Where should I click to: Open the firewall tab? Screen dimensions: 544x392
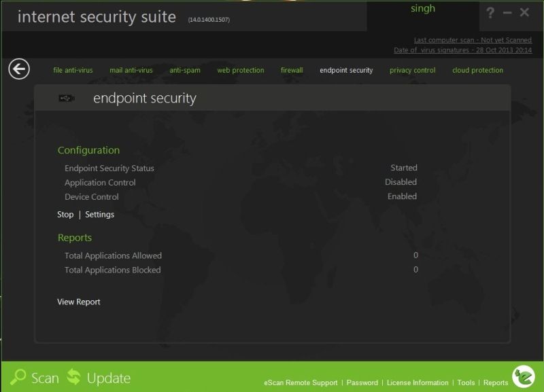292,70
